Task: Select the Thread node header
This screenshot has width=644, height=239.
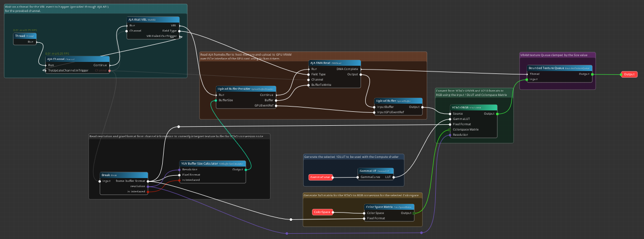Action: (24, 36)
